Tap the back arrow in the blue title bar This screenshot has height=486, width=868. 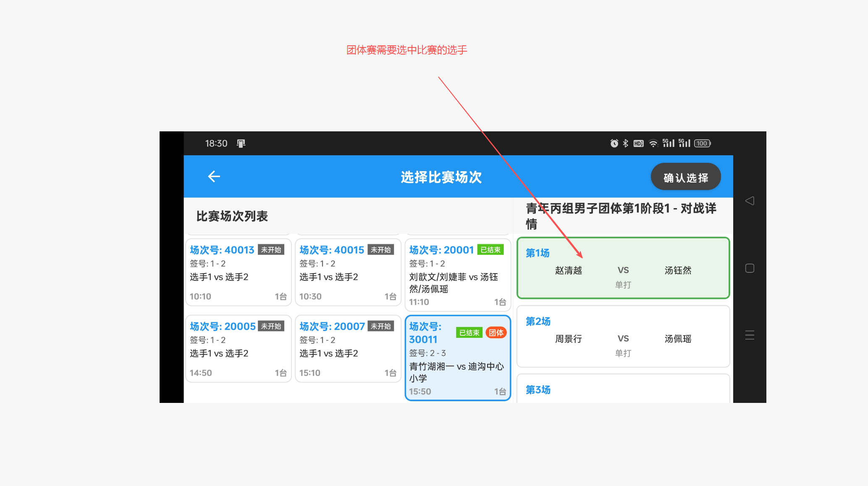[214, 176]
